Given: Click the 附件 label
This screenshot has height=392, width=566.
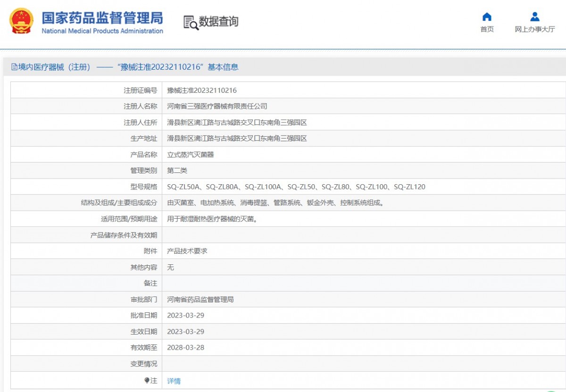Looking at the screenshot, I should 150,251.
